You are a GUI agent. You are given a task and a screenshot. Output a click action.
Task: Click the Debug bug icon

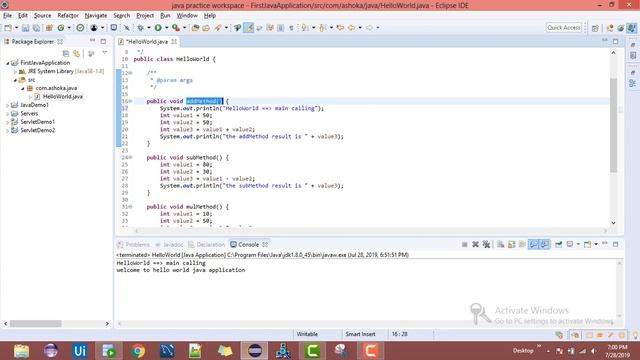[140, 28]
